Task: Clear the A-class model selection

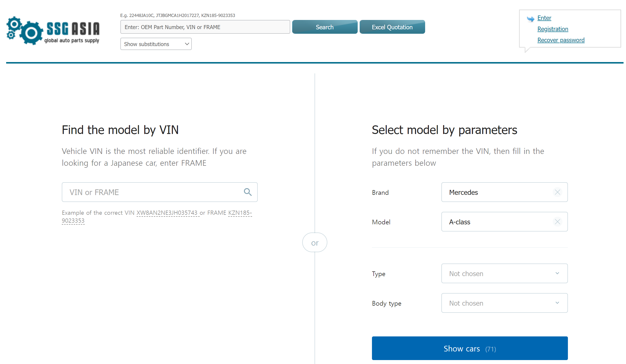Action: tap(557, 222)
